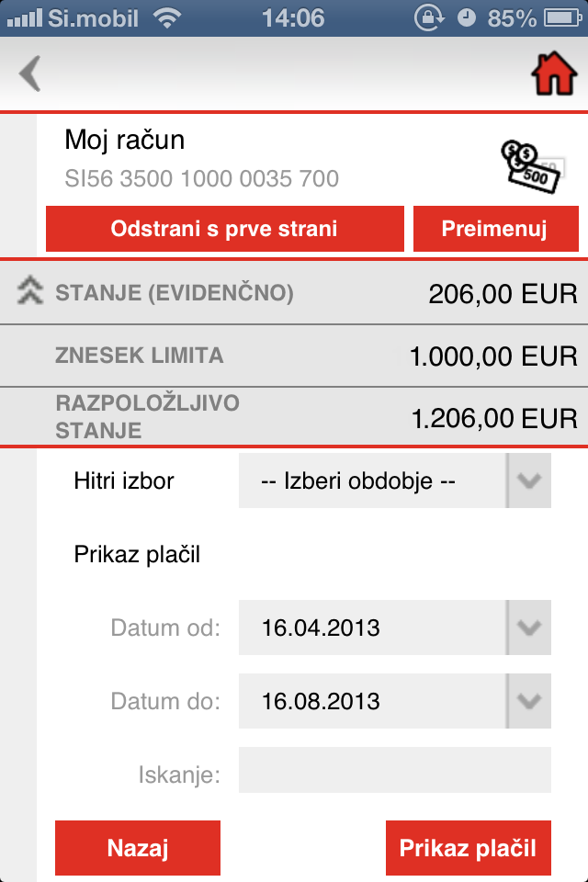Tap the signal strength bars
588x882 pixels.
tap(24, 18)
